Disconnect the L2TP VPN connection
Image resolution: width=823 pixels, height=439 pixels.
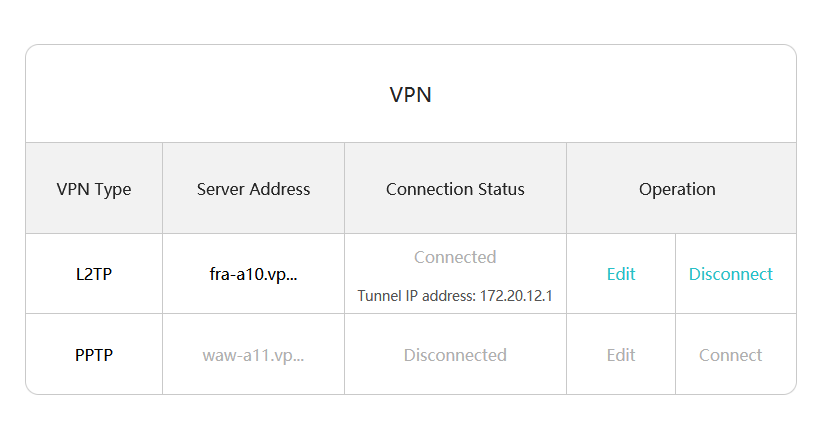pos(730,274)
